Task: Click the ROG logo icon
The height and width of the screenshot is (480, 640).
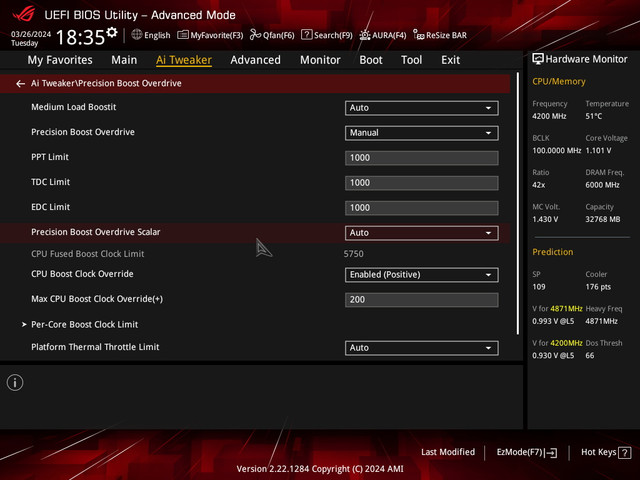Action: click(x=24, y=15)
